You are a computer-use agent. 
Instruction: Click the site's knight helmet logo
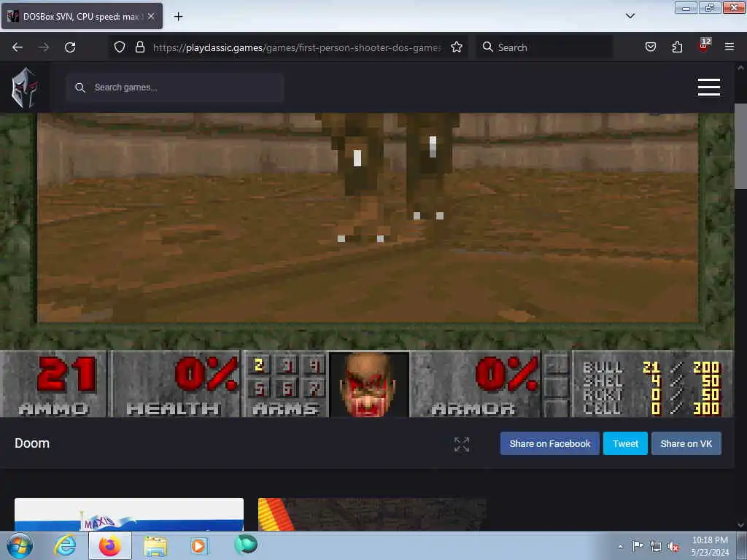[24, 87]
